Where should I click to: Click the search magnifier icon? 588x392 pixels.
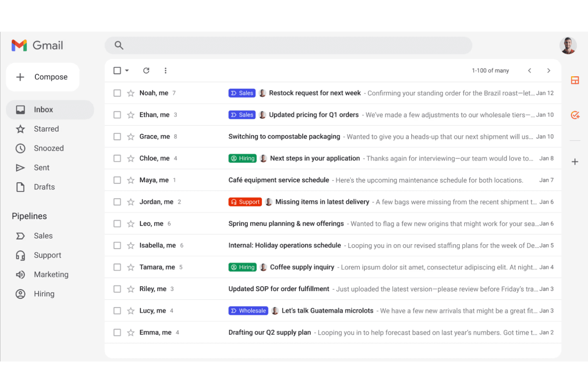point(119,45)
